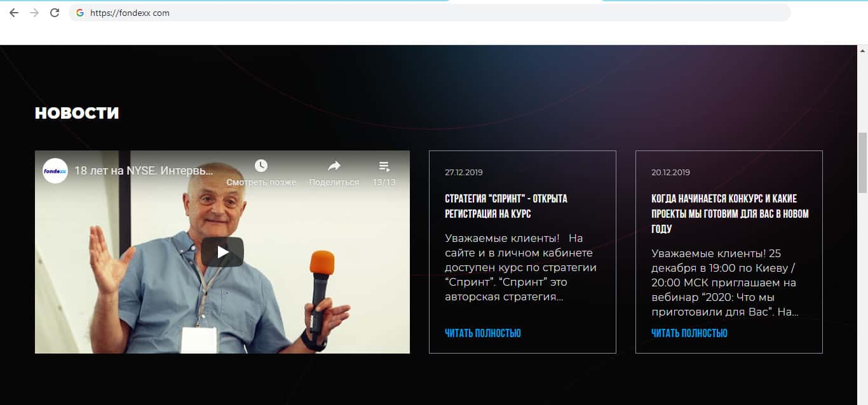
Task: Open the video title '18 лет на NYSE'
Action: coord(144,171)
